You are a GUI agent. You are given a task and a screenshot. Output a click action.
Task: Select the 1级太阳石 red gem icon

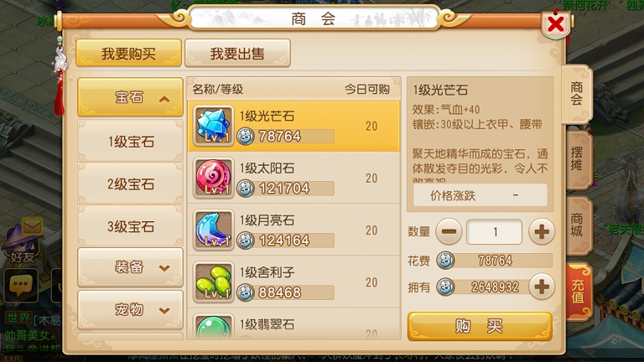click(213, 178)
